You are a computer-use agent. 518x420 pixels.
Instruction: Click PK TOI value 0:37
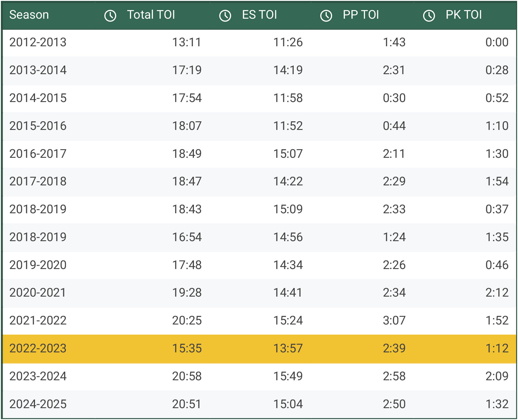(497, 209)
